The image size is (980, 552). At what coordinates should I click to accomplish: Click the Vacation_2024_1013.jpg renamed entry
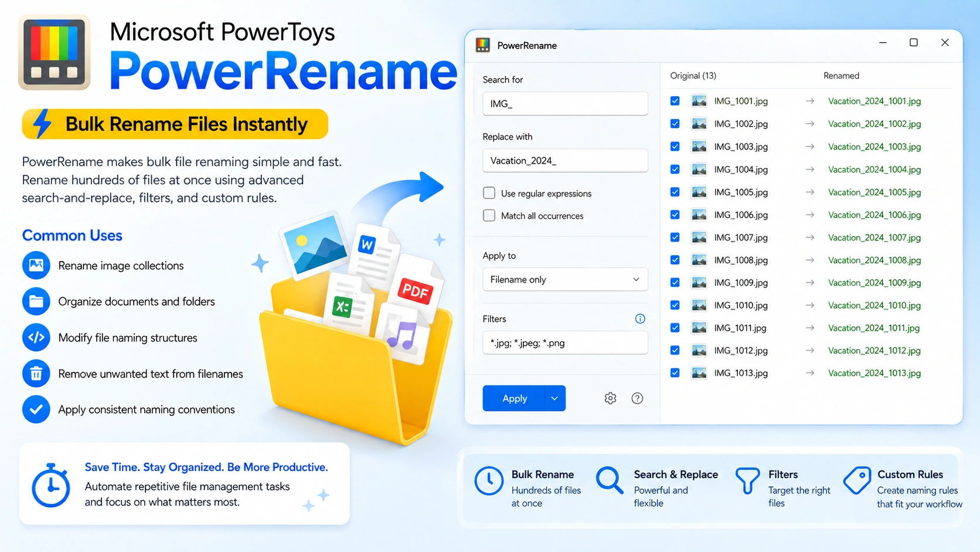coord(874,373)
